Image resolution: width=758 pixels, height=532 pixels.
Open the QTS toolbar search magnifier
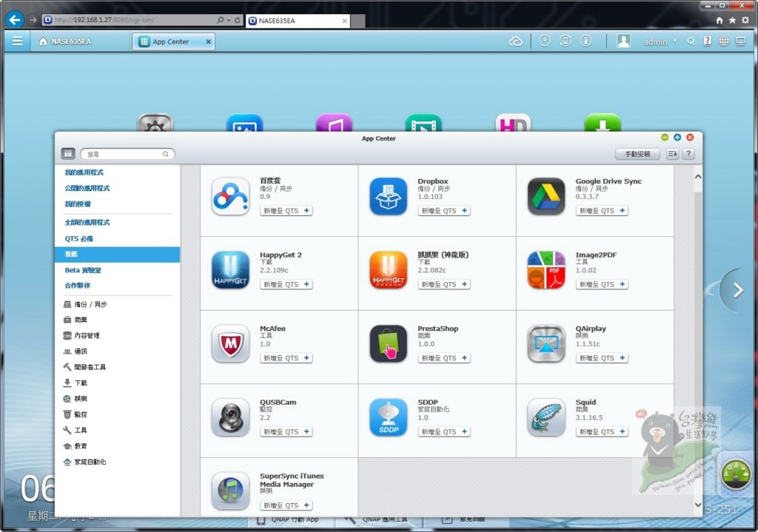tap(691, 41)
